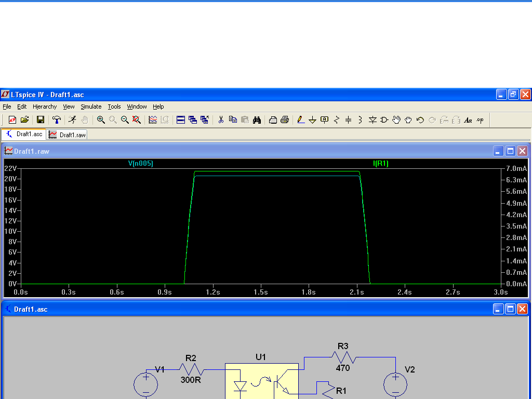Select resistor R3 in the schematic
This screenshot has height=399, width=532.
[343, 357]
